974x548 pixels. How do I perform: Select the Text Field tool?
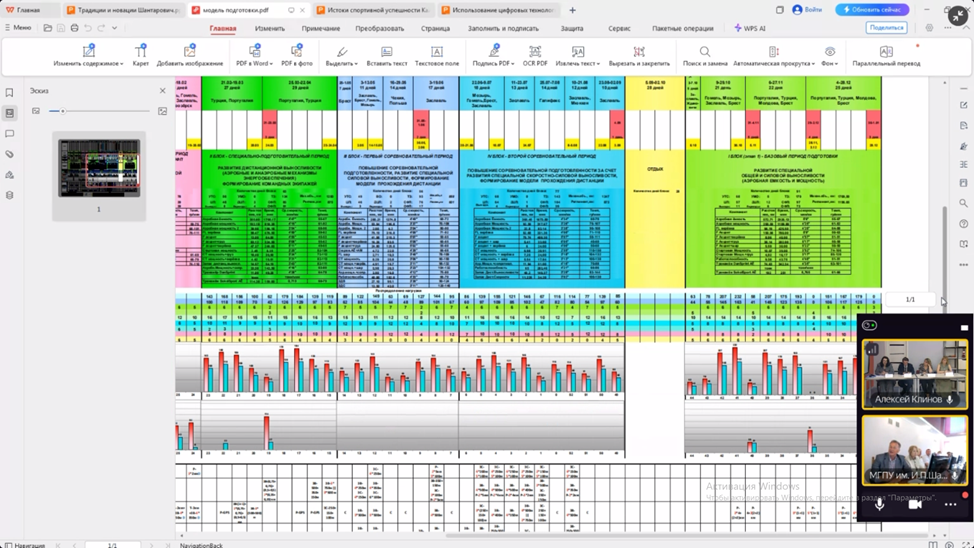click(436, 55)
